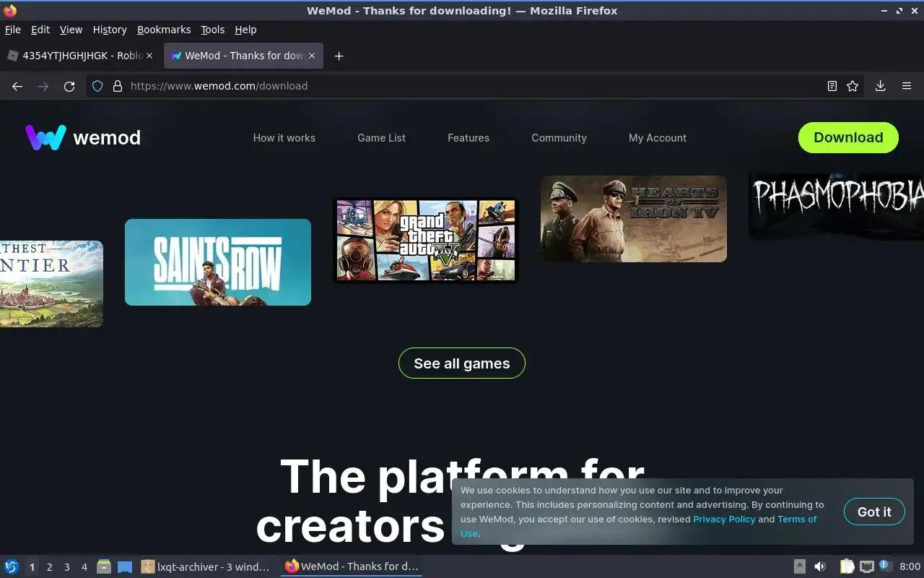The width and height of the screenshot is (924, 578).
Task: Switch to virtual desktop 2
Action: [x=49, y=567]
